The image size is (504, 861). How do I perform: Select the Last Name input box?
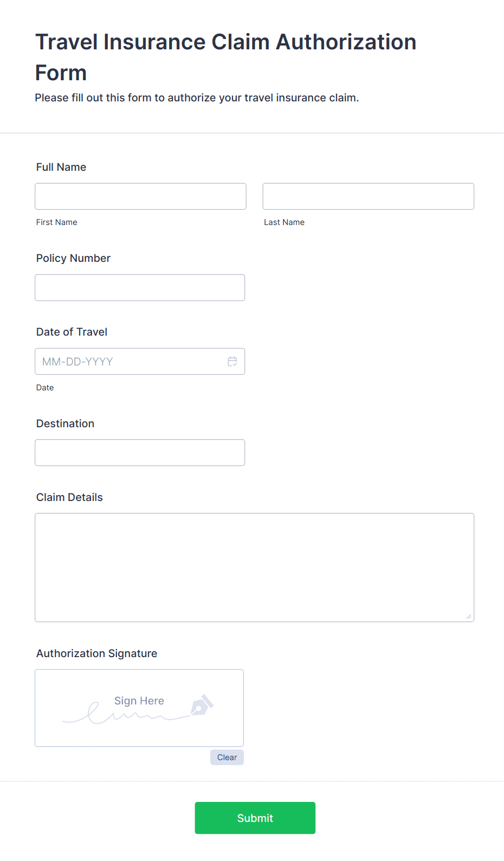(x=368, y=196)
